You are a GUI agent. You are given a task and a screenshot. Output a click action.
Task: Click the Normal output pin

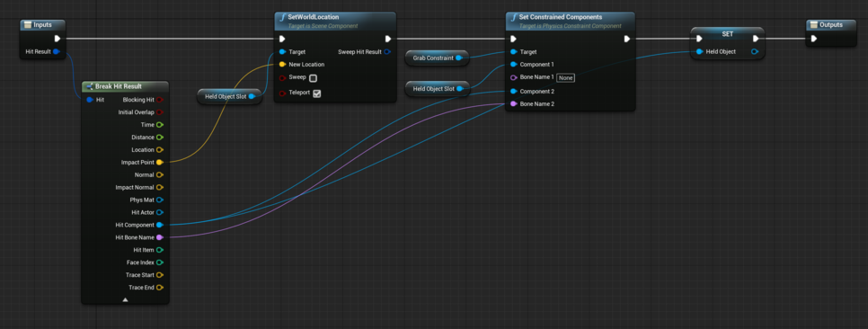click(x=159, y=174)
